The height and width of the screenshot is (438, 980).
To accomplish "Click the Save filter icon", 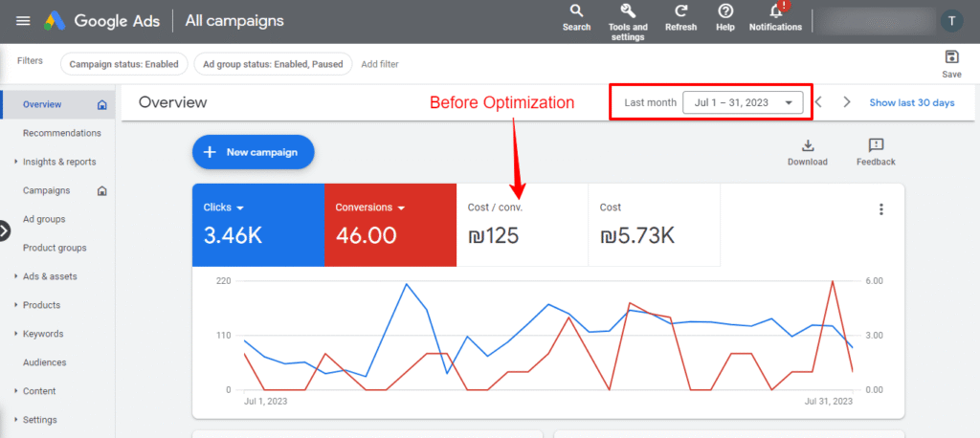I will point(951,57).
